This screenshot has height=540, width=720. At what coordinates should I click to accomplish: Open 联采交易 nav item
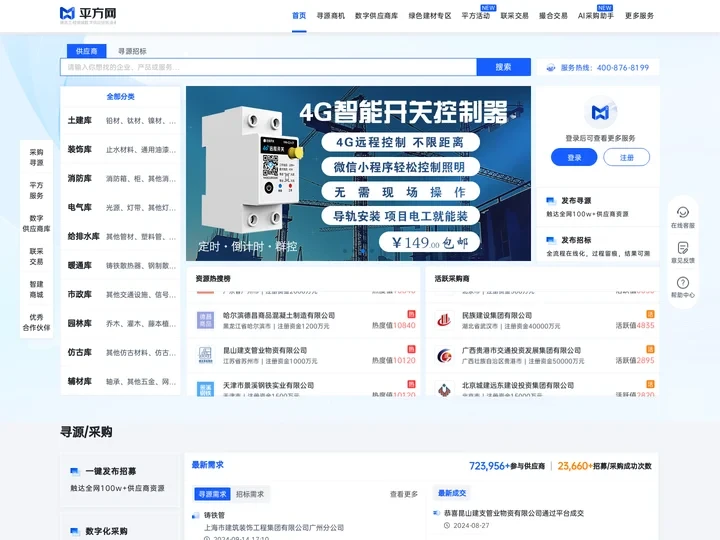[514, 16]
